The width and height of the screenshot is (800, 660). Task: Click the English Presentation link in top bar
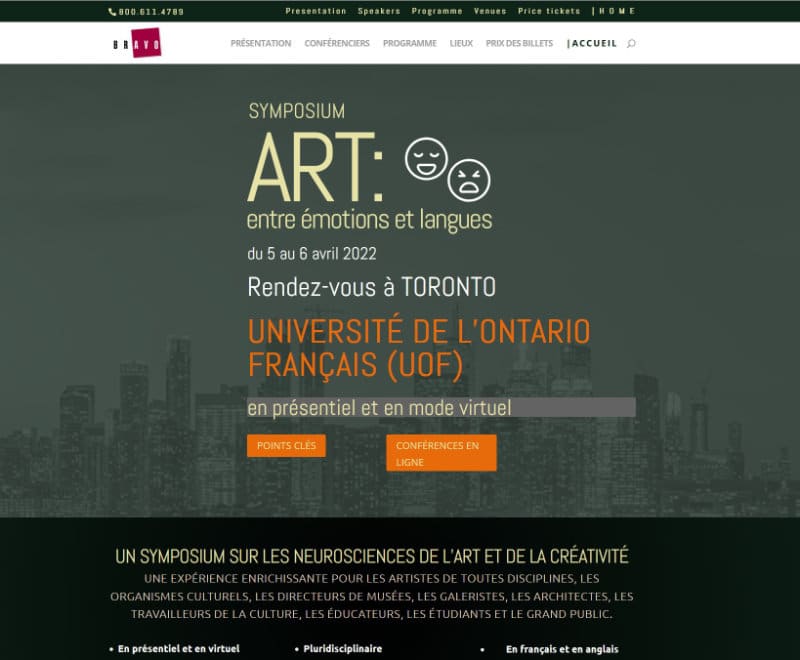point(316,11)
